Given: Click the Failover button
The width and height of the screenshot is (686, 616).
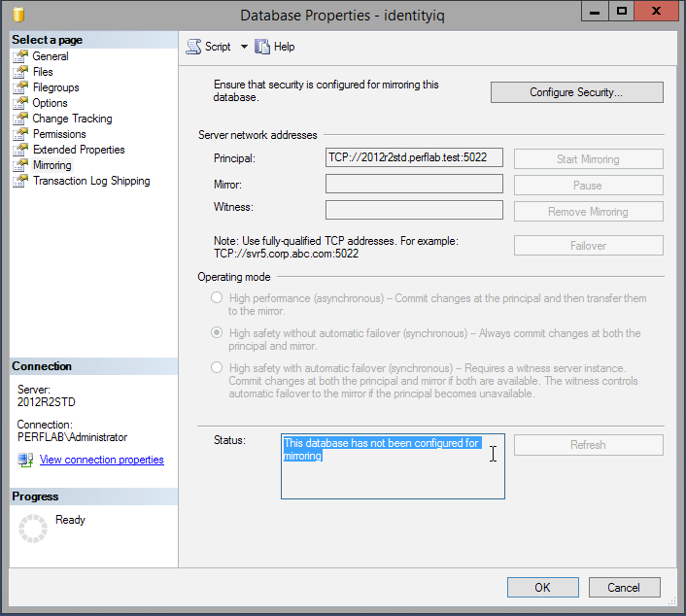Looking at the screenshot, I should (589, 246).
